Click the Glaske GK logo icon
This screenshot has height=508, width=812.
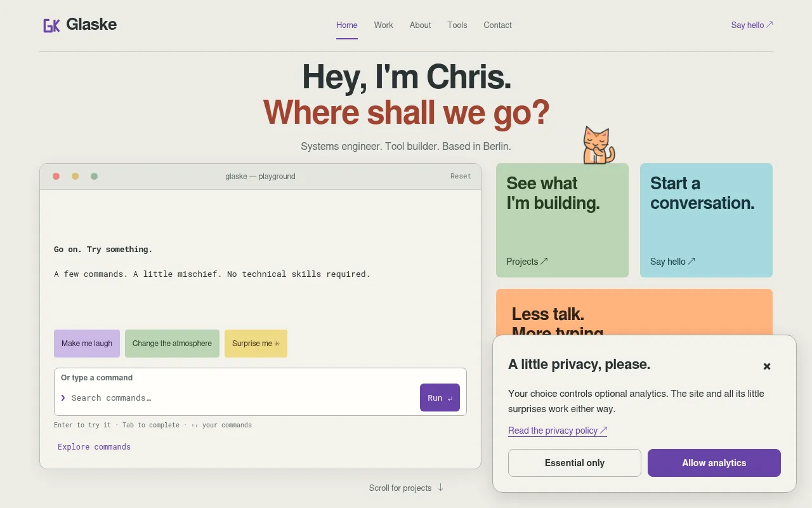pyautogui.click(x=51, y=25)
